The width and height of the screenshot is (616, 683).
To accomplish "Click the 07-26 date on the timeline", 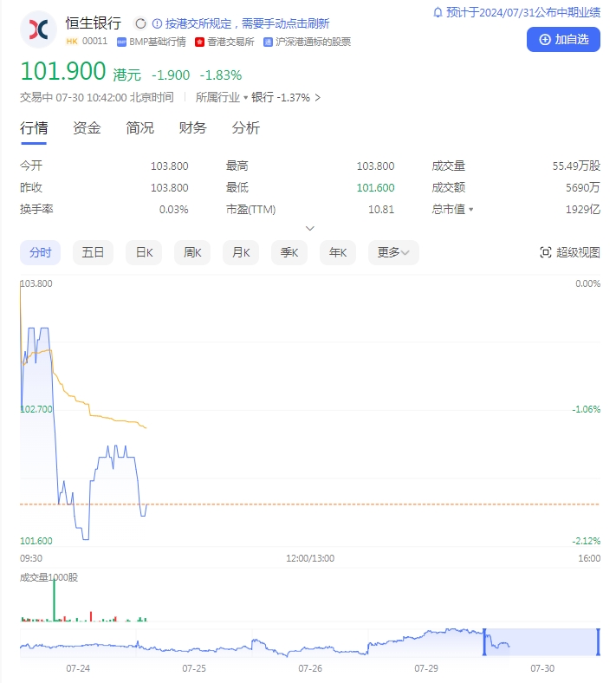I will tap(310, 668).
